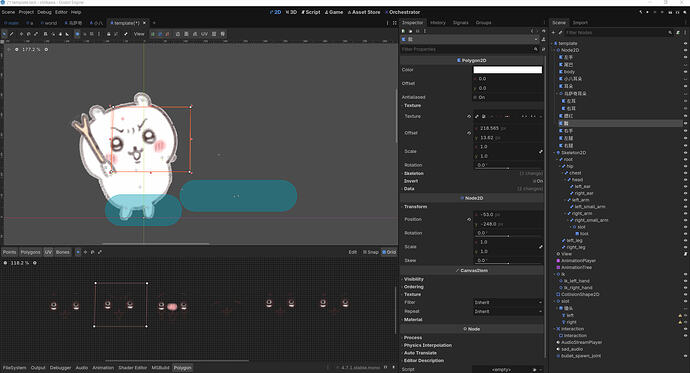690x373 pixels.
Task: Switch UV editor to Polygons mode
Action: tap(30, 252)
